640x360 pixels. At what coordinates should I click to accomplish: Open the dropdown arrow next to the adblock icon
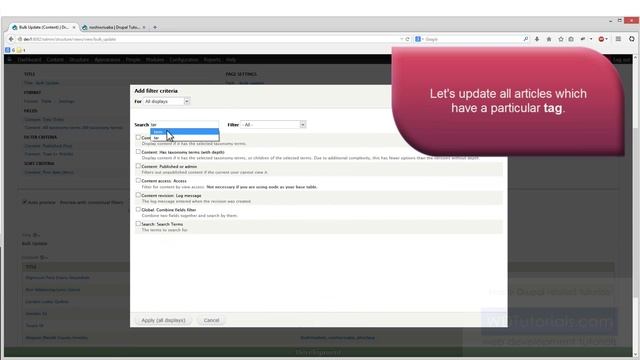[607, 39]
